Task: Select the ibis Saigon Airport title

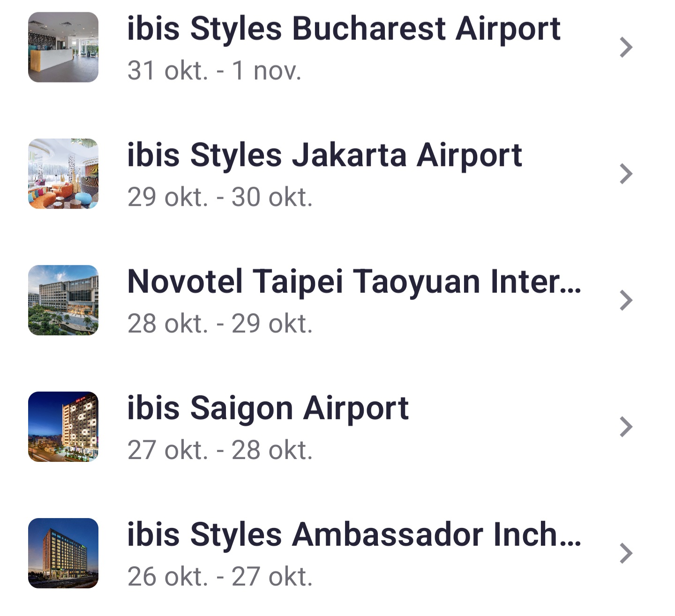Action: click(268, 408)
